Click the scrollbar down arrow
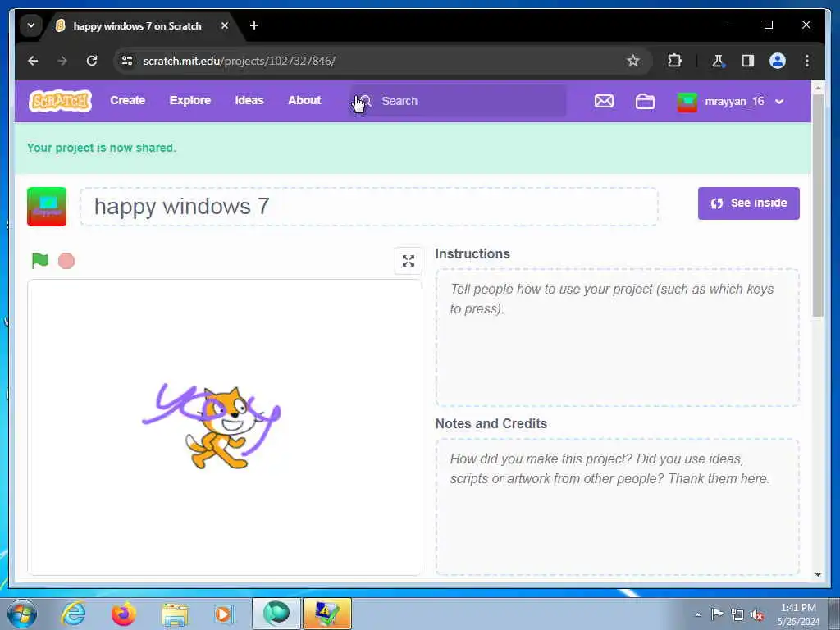The width and height of the screenshot is (840, 630). 818,574
